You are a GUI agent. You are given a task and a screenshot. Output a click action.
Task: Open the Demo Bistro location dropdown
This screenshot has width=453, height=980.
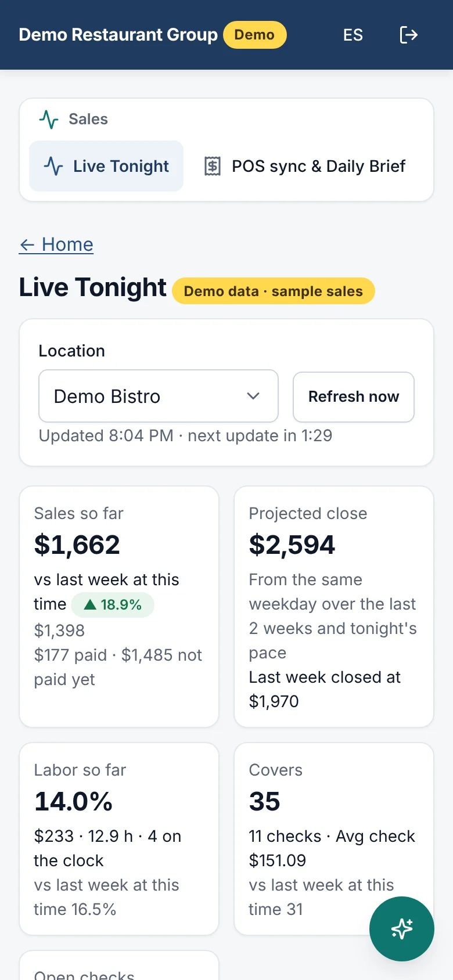pyautogui.click(x=159, y=396)
